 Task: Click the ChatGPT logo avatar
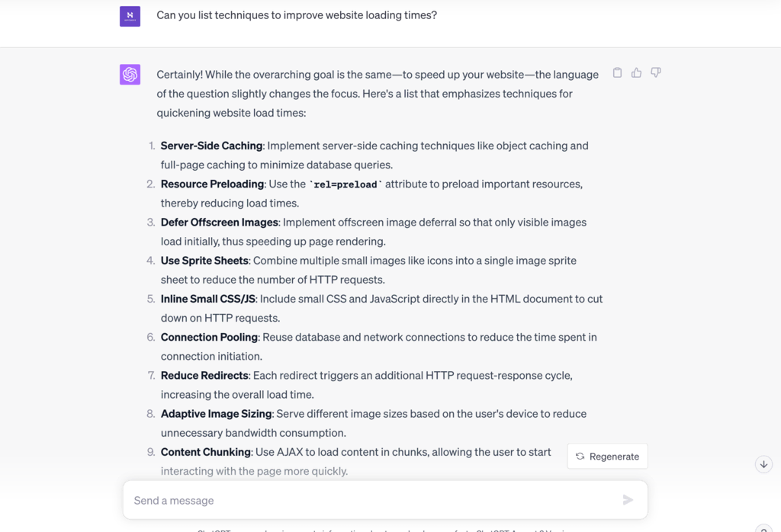pyautogui.click(x=130, y=75)
